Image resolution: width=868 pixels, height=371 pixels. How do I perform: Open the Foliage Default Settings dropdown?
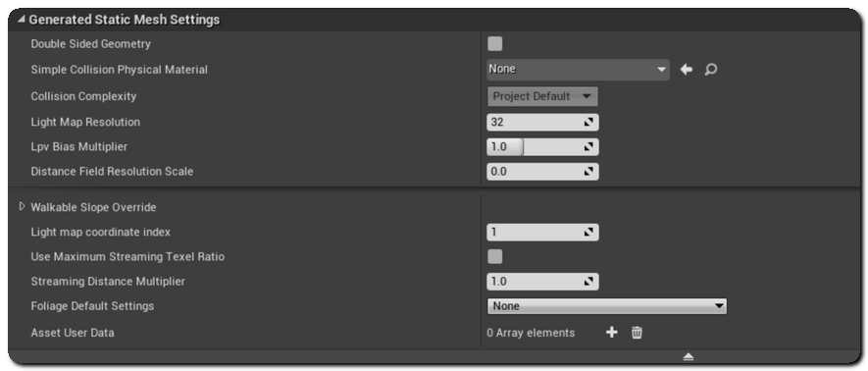point(607,305)
